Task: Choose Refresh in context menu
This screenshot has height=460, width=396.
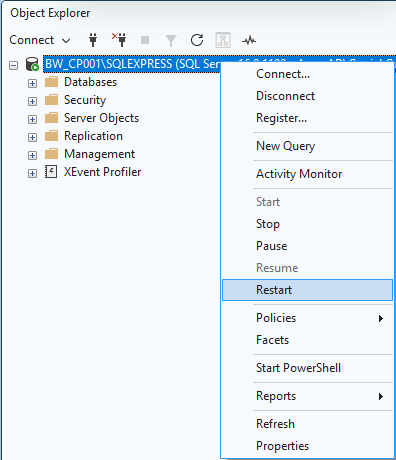Action: [307, 424]
